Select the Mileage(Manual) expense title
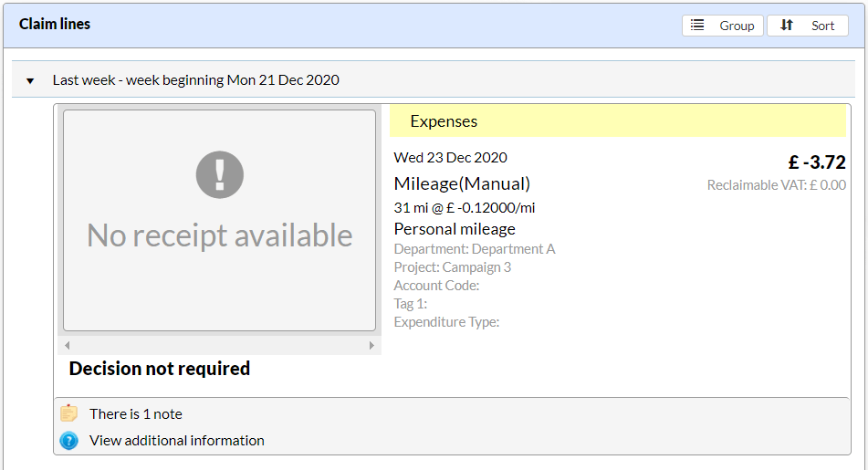868x470 pixels. click(462, 183)
